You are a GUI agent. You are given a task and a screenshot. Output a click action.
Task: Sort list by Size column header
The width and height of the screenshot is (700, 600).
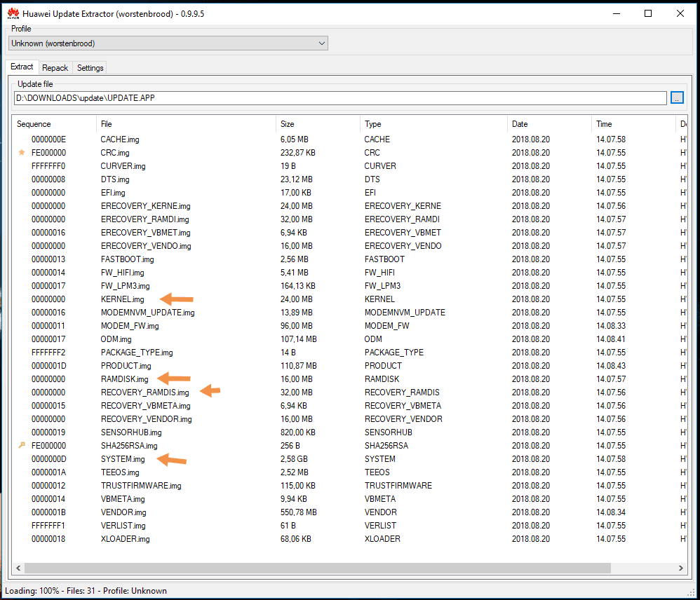(318, 124)
